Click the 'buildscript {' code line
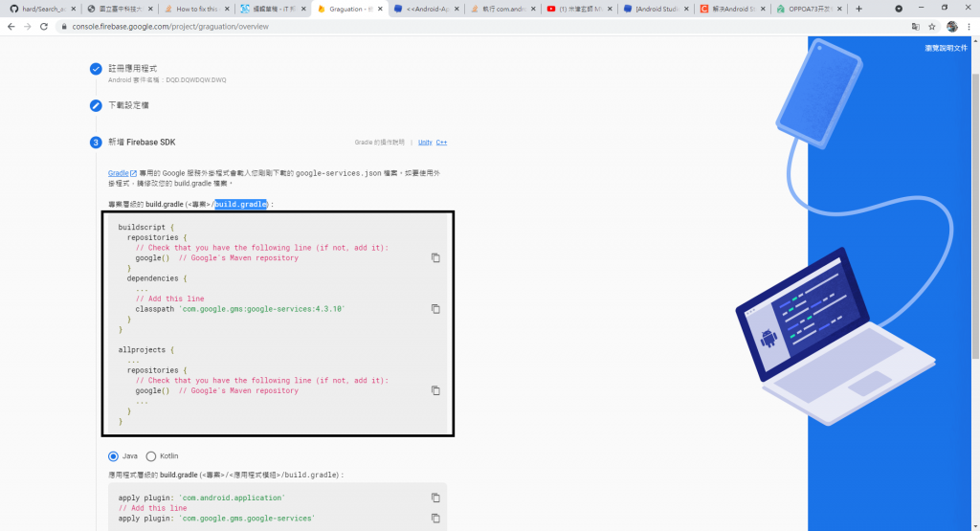The image size is (980, 531). pos(145,228)
